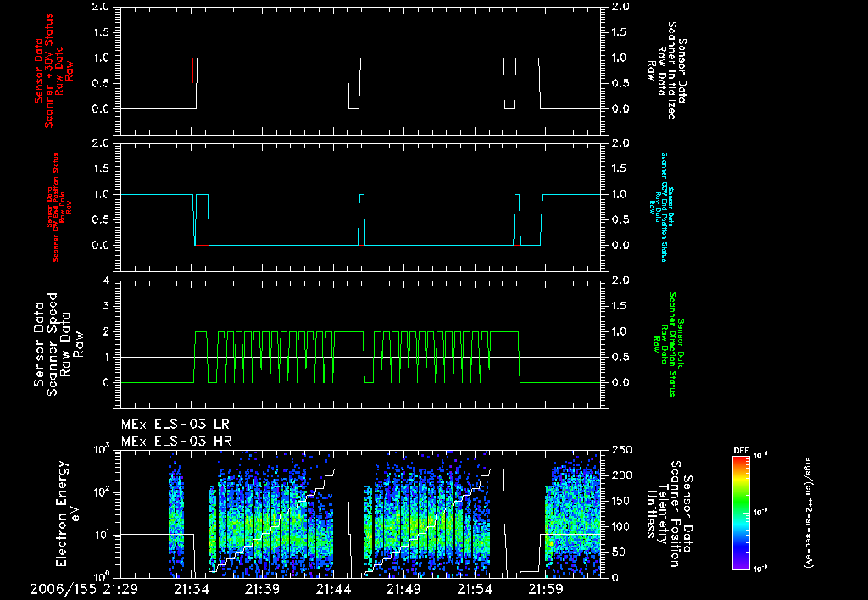This screenshot has width=868, height=600.
Task: Click the "Scanner Speed Raw Data" axis title
Action: tap(58, 344)
